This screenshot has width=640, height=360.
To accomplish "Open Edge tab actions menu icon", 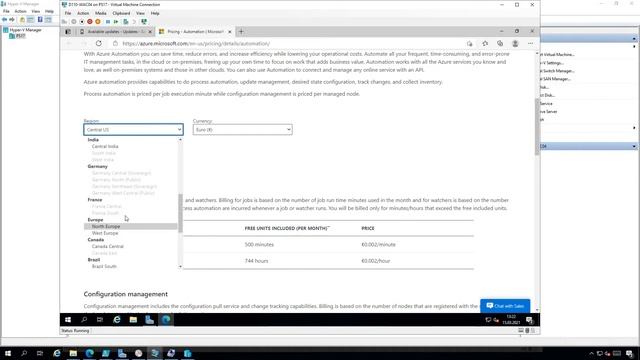I will point(68,31).
